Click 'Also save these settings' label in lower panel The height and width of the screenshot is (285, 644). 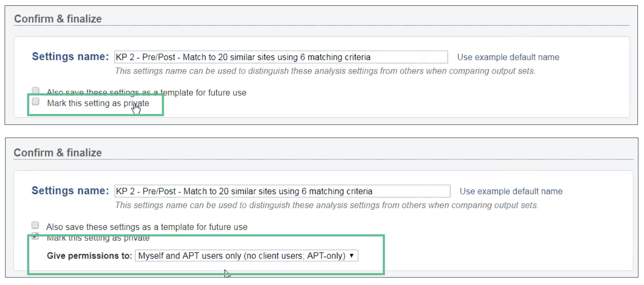pos(146,227)
